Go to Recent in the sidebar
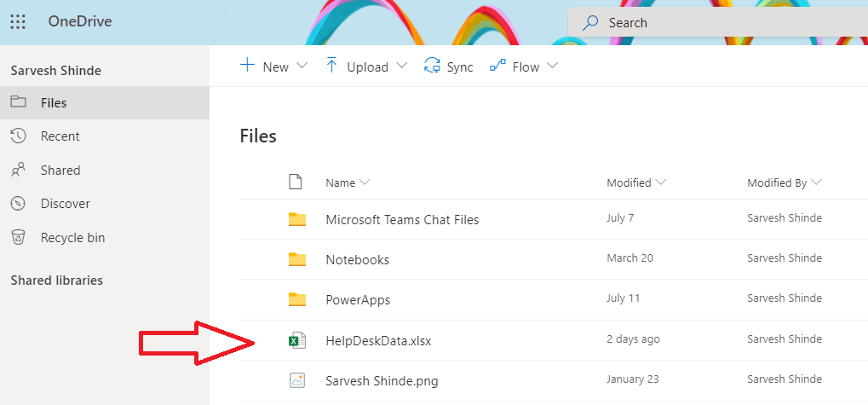The image size is (868, 405). click(x=60, y=136)
